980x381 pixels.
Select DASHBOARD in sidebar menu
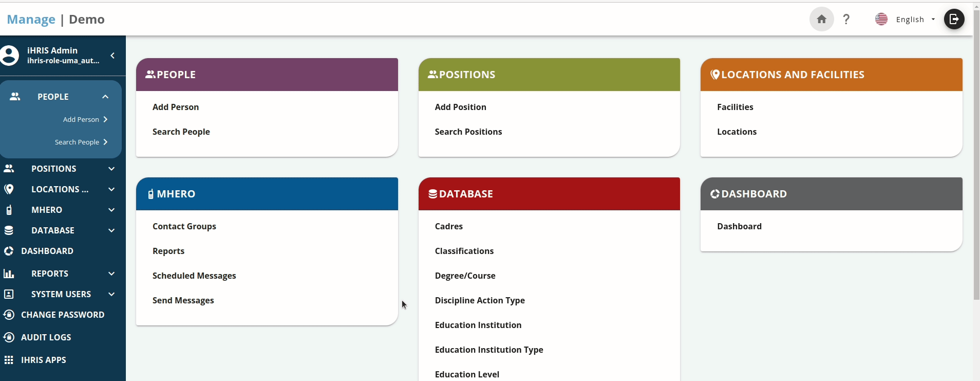click(47, 251)
